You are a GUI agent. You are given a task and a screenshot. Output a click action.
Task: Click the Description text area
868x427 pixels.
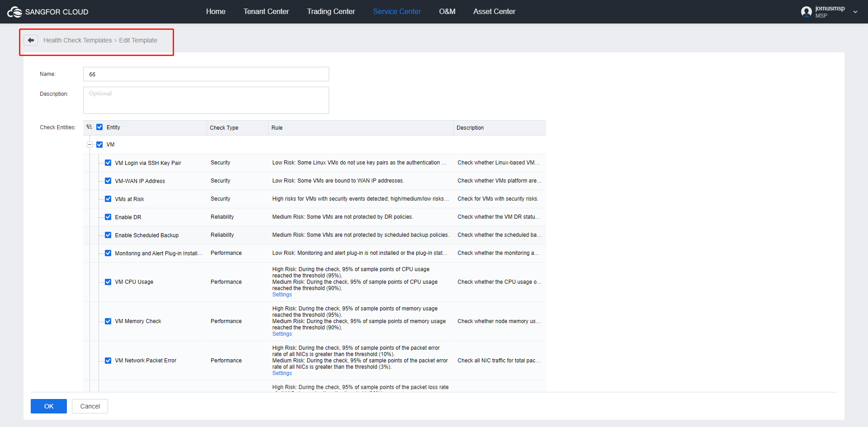coord(206,100)
